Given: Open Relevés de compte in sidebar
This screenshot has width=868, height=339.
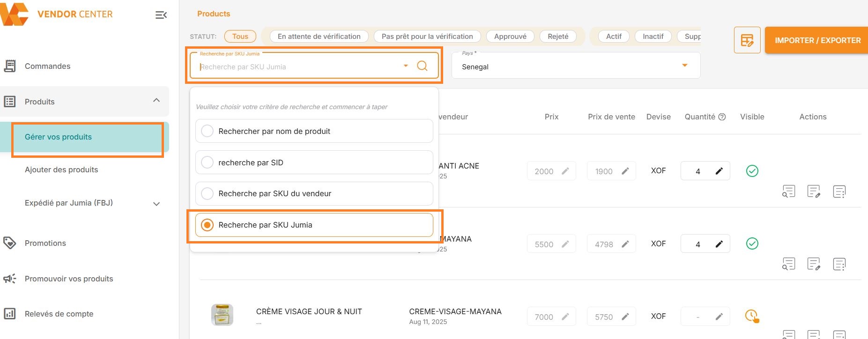Looking at the screenshot, I should pyautogui.click(x=59, y=314).
